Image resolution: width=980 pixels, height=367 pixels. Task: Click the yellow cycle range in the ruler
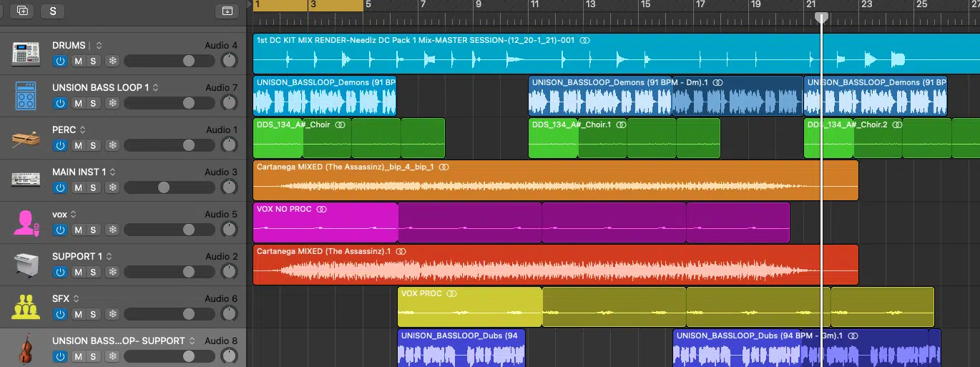pyautogui.click(x=308, y=5)
